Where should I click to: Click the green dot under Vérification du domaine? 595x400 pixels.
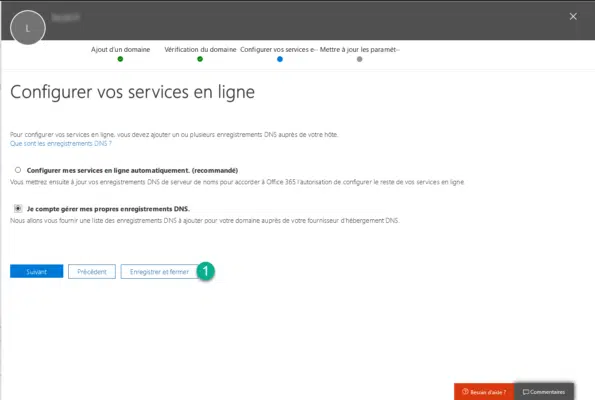[200, 59]
